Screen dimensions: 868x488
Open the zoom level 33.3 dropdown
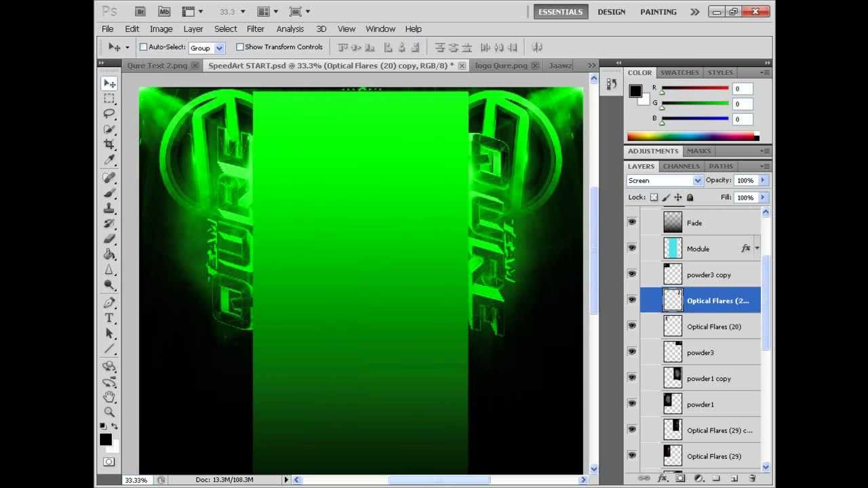[x=243, y=12]
